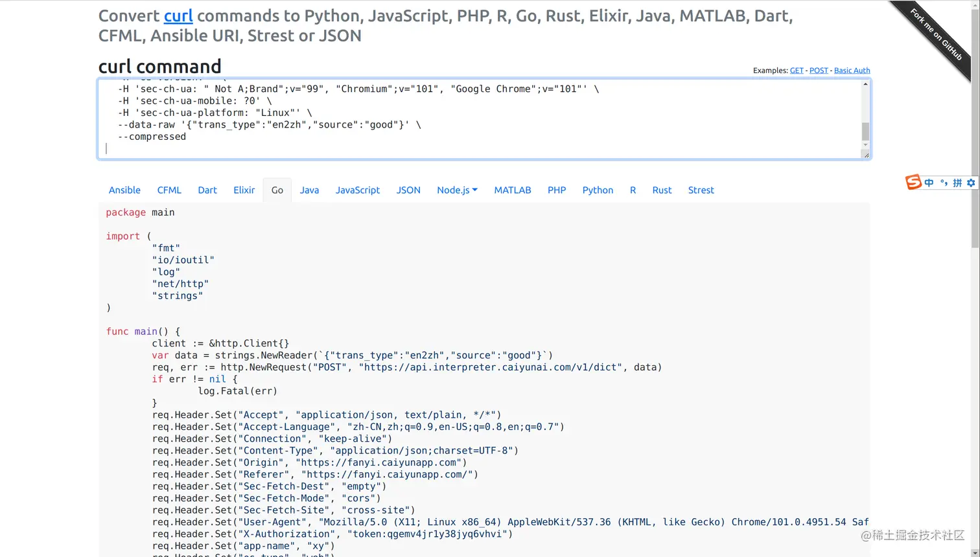Open Sogou IME settings gear
This screenshot has height=557, width=980.
tap(971, 183)
